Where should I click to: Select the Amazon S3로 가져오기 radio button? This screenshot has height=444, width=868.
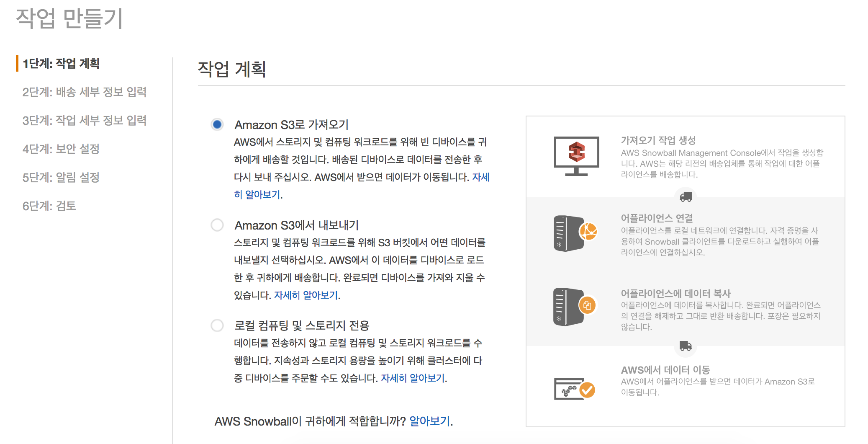coord(217,124)
